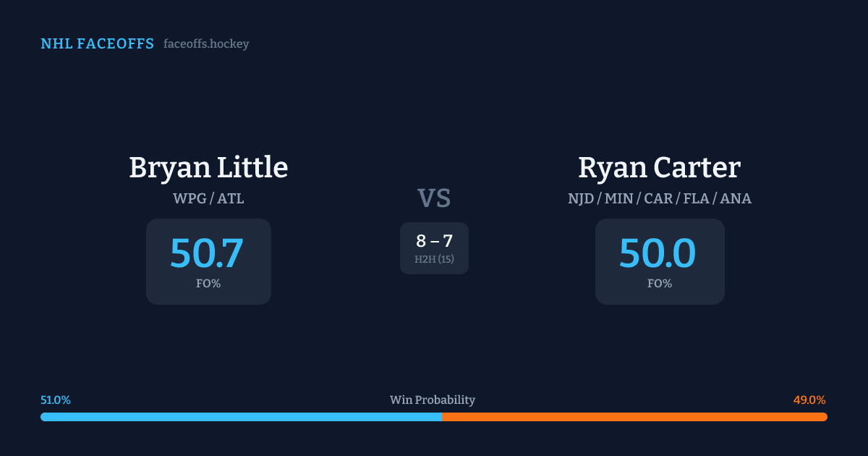The image size is (868, 456).
Task: Open the 8 – 7 head-to-head card
Action: coord(434,248)
